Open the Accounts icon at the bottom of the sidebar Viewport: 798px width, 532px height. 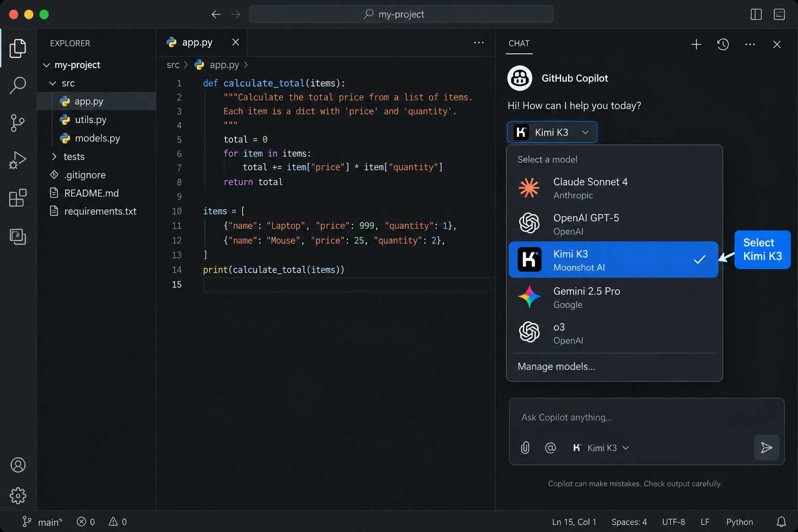coord(18,465)
